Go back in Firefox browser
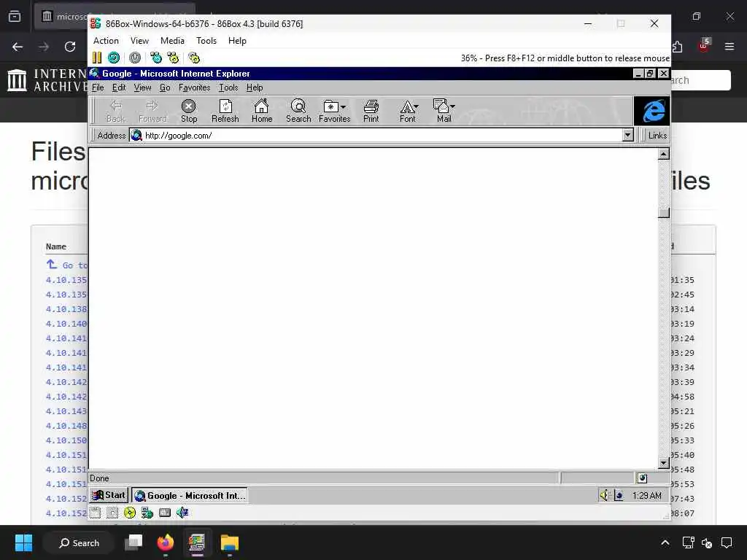The image size is (747, 560). (18, 47)
